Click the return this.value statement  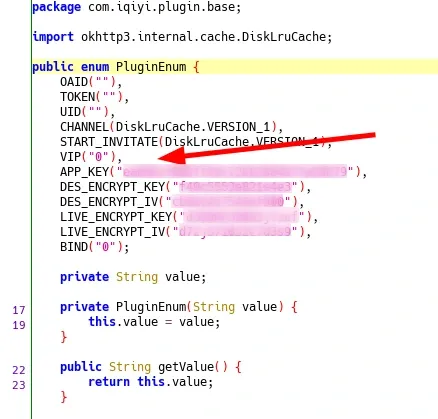[x=150, y=382]
